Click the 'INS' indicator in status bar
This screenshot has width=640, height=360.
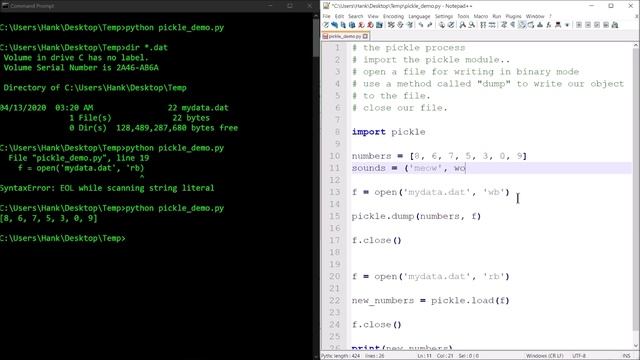point(626,356)
